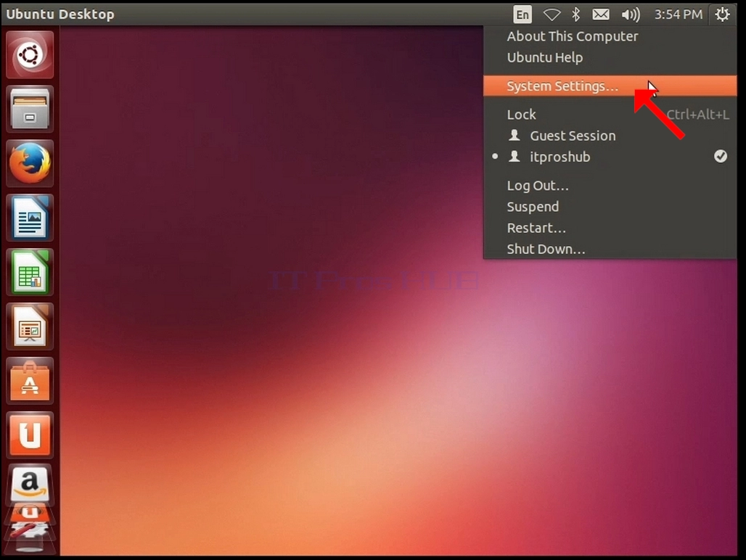Open the Ubuntu Dash home launcher
The width and height of the screenshot is (746, 560).
(30, 54)
